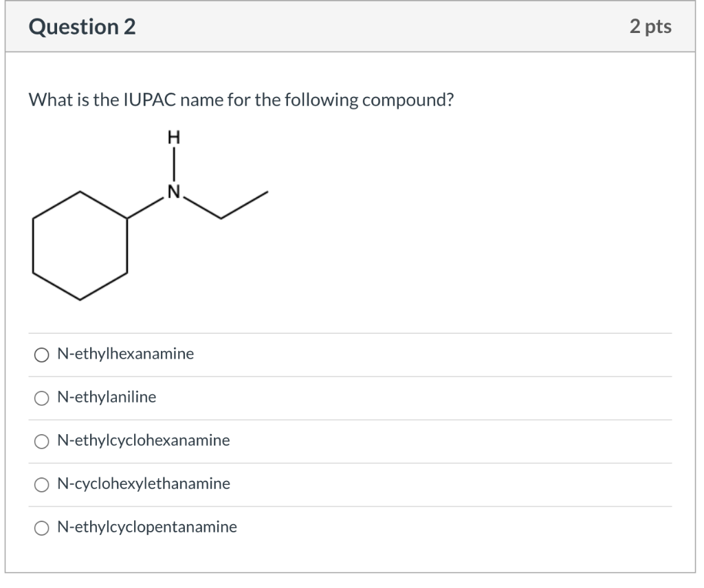Click the N-ethylcyclopentanamine answer text
The image size is (704, 588).
pos(147,528)
